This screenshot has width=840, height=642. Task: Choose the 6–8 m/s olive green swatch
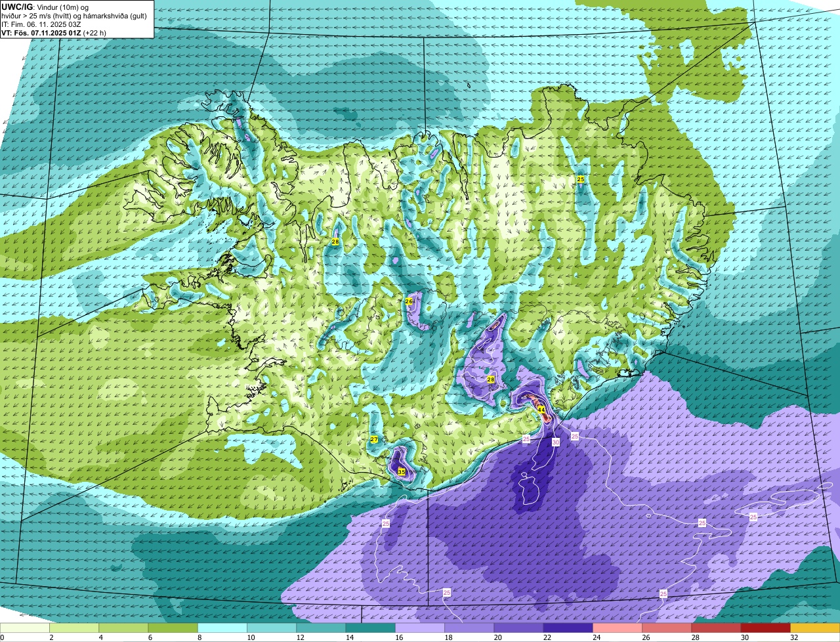[173, 628]
